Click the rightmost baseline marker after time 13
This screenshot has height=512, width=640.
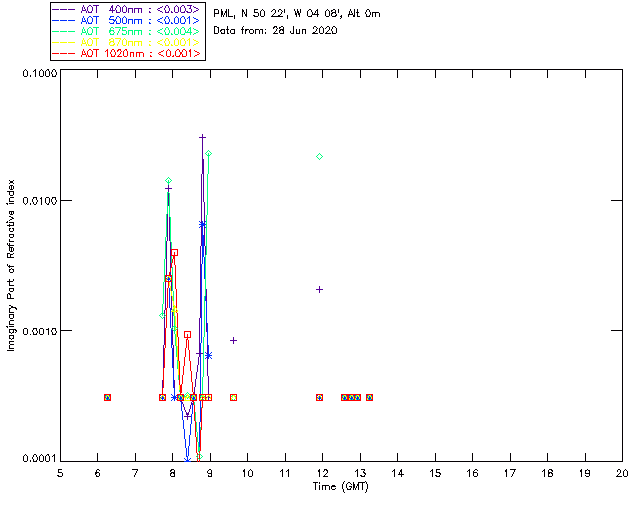coord(369,397)
